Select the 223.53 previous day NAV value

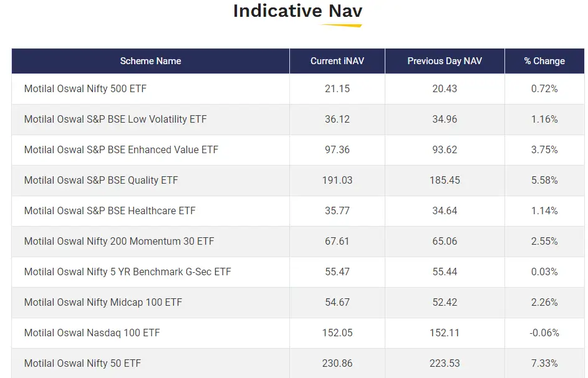[x=445, y=364]
